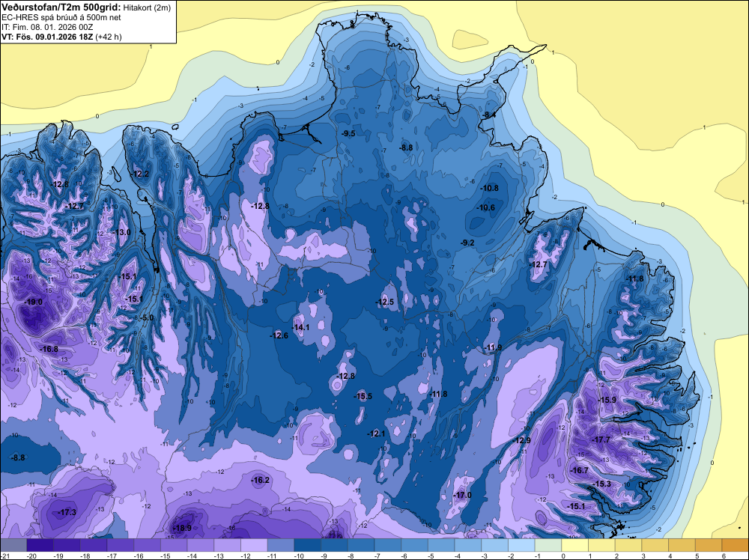The height and width of the screenshot is (560, 749).
Task: Select the legend swatch above the -5 label
Action: [x=441, y=545]
